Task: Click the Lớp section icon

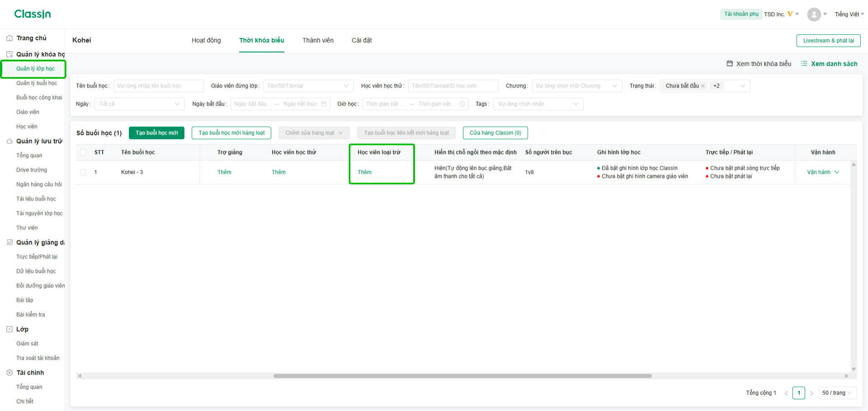Action: click(9, 329)
